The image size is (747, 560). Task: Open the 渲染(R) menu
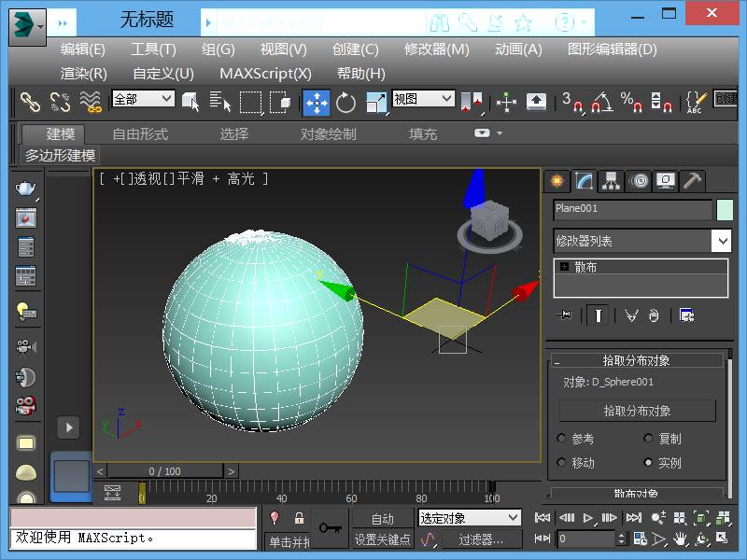pos(84,74)
